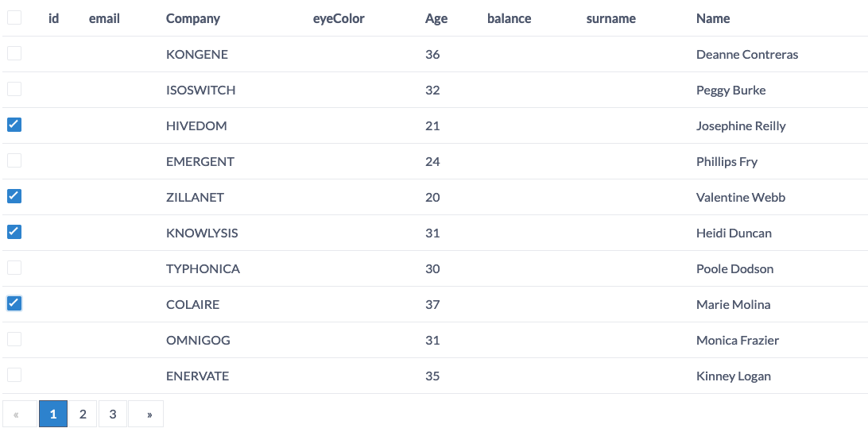
Task: Open page 2 of the table
Action: (83, 414)
